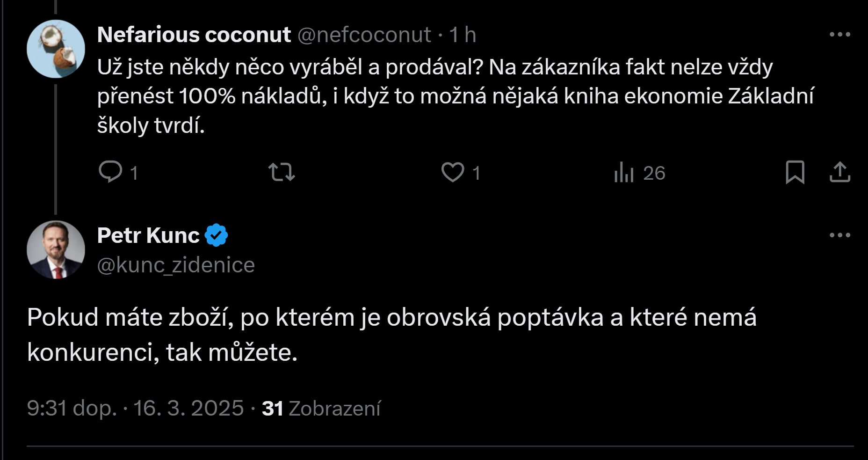Open more options for Petr Kunc tweet

pos(839,235)
